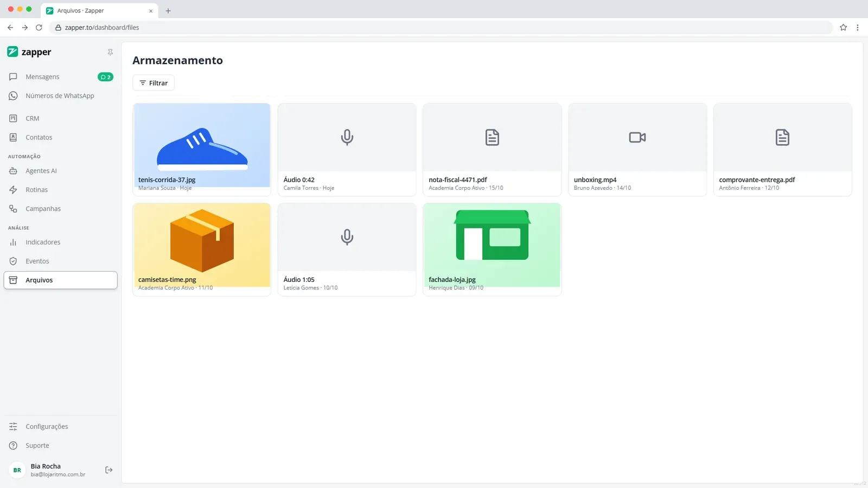Click the Zapper logo
Image resolution: width=868 pixels, height=488 pixels.
coord(29,52)
